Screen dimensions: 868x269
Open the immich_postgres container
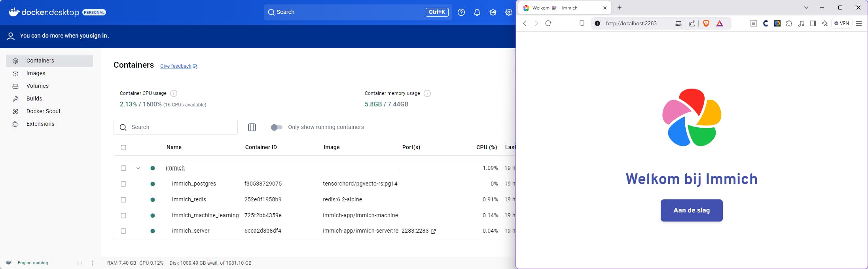(x=194, y=184)
